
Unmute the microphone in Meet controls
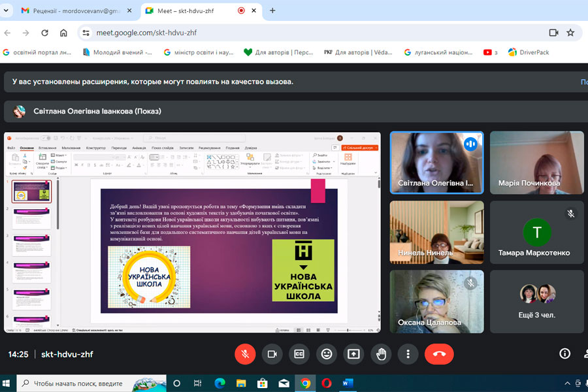(x=245, y=353)
